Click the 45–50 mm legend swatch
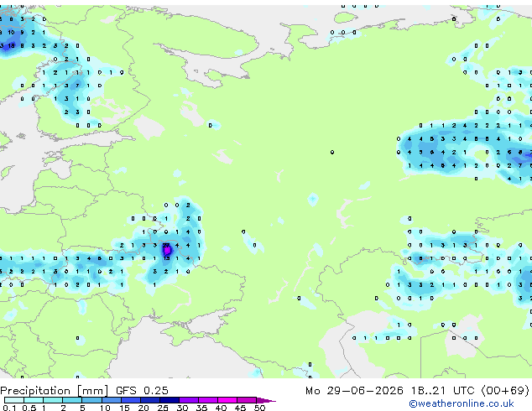Image resolution: width=532 pixels, height=411 pixels. 247,400
